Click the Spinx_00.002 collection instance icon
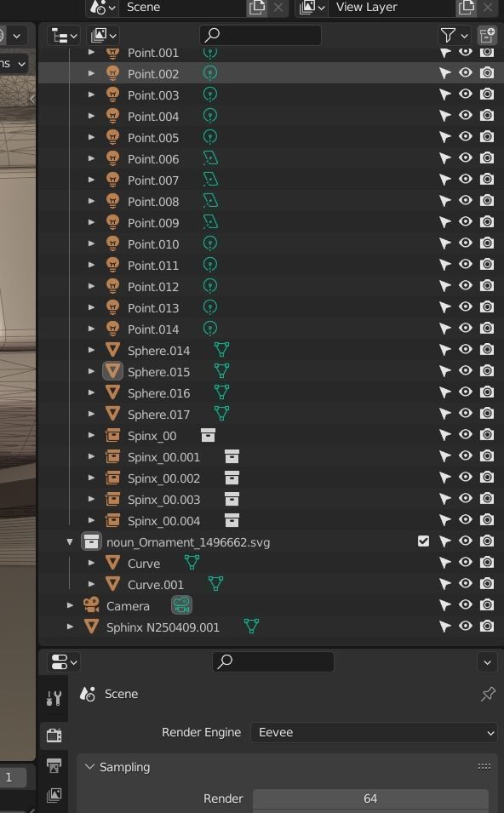The image size is (504, 813). click(232, 478)
